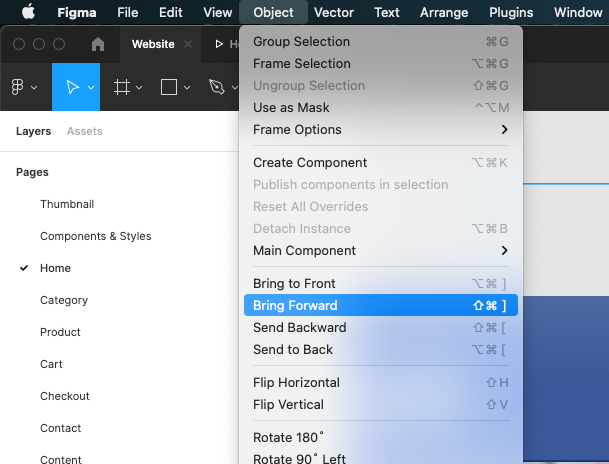Screen dimensions: 609x464
Task: Select the Rectangle shape tool
Action: pyautogui.click(x=169, y=87)
